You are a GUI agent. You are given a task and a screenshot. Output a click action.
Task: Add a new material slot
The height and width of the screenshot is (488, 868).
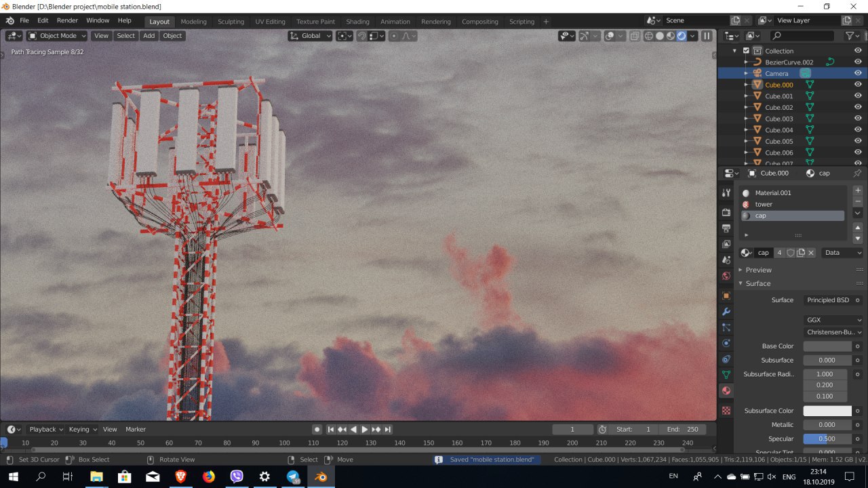pos(857,190)
